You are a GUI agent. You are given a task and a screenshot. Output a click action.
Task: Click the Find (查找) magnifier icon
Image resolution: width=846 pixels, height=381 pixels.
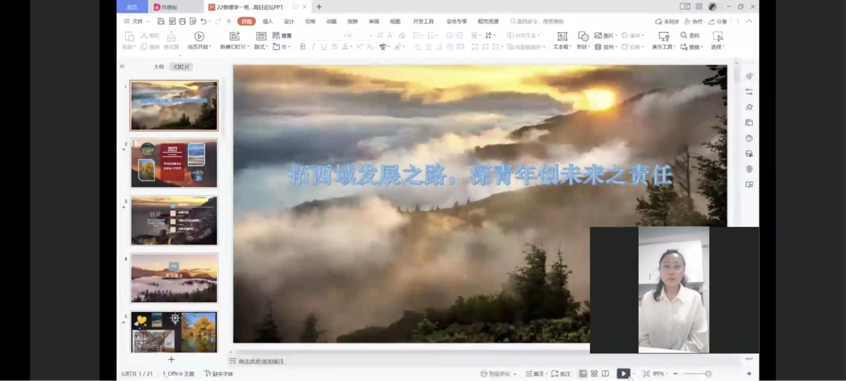[684, 35]
